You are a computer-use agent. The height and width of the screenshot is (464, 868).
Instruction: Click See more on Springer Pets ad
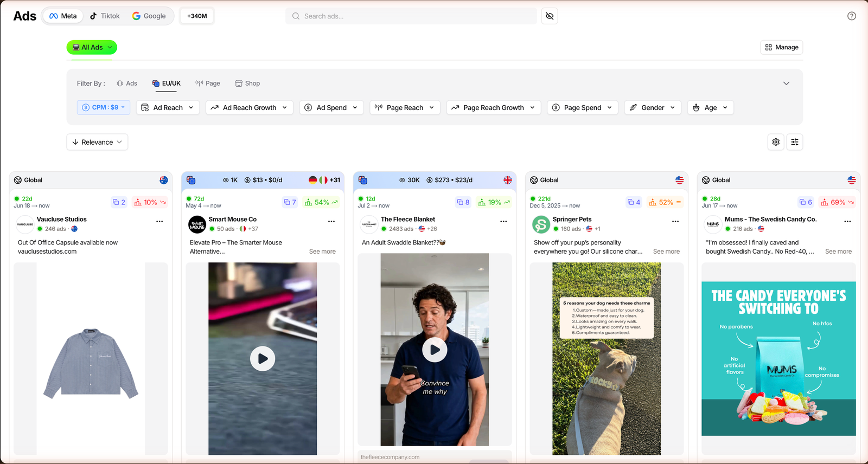click(666, 252)
